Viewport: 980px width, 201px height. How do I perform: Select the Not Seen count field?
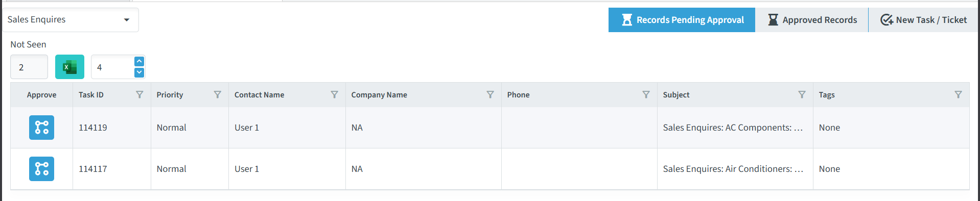tap(29, 67)
